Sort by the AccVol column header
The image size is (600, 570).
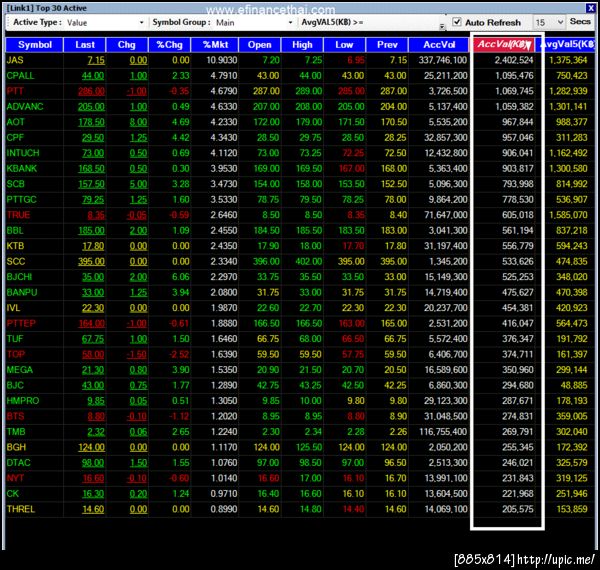(x=439, y=45)
